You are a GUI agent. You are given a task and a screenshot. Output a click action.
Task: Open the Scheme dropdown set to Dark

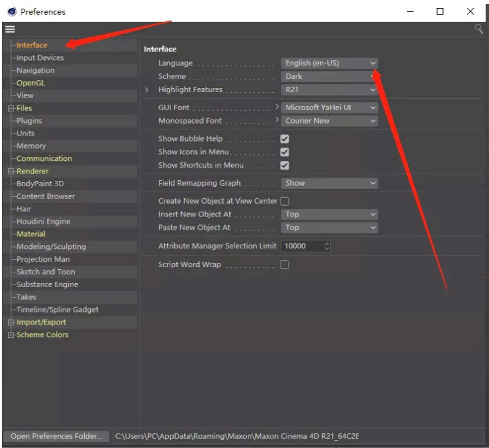(329, 76)
